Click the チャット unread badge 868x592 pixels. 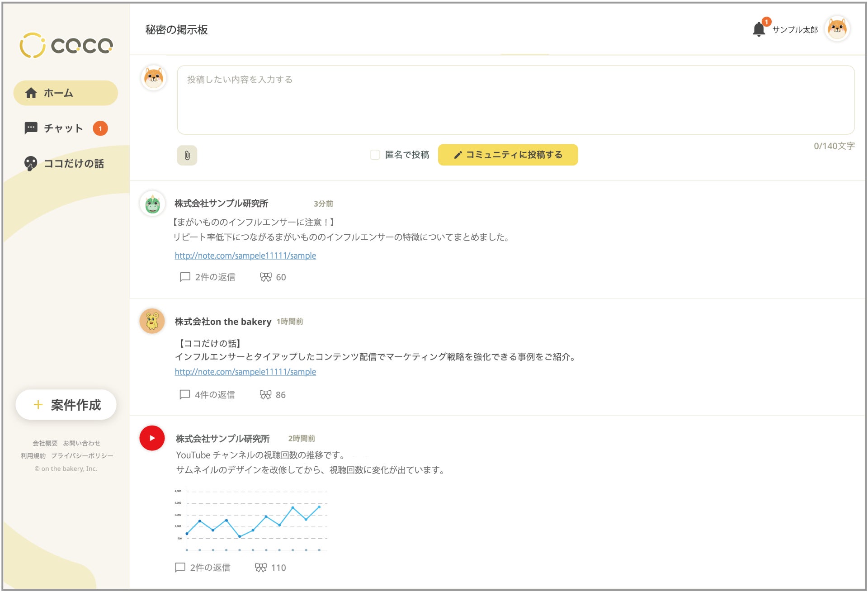coord(100,128)
